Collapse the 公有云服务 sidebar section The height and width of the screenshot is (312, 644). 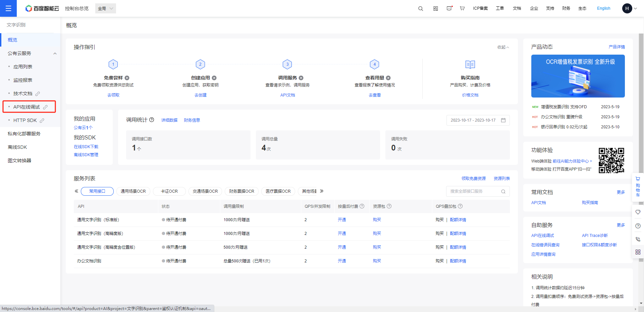click(55, 53)
